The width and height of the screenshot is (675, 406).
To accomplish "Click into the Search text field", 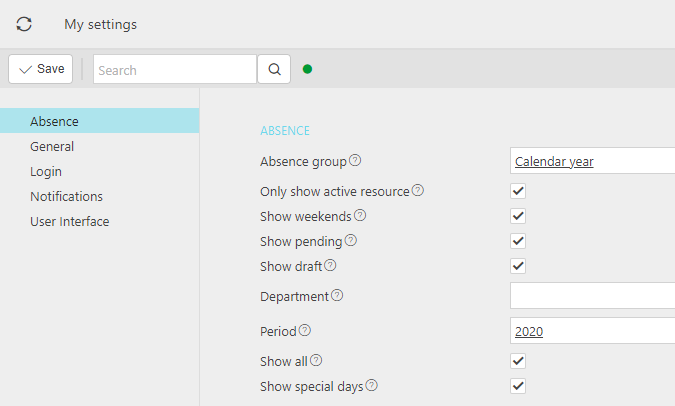I will coord(174,70).
